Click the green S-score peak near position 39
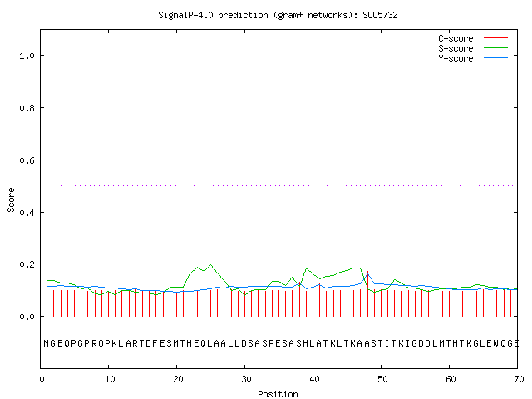 coord(307,268)
